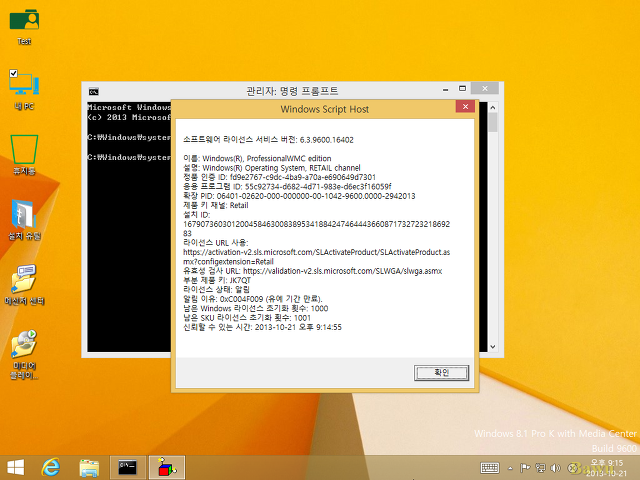
Task: Close the Windows Script Host dialog
Action: (x=465, y=107)
